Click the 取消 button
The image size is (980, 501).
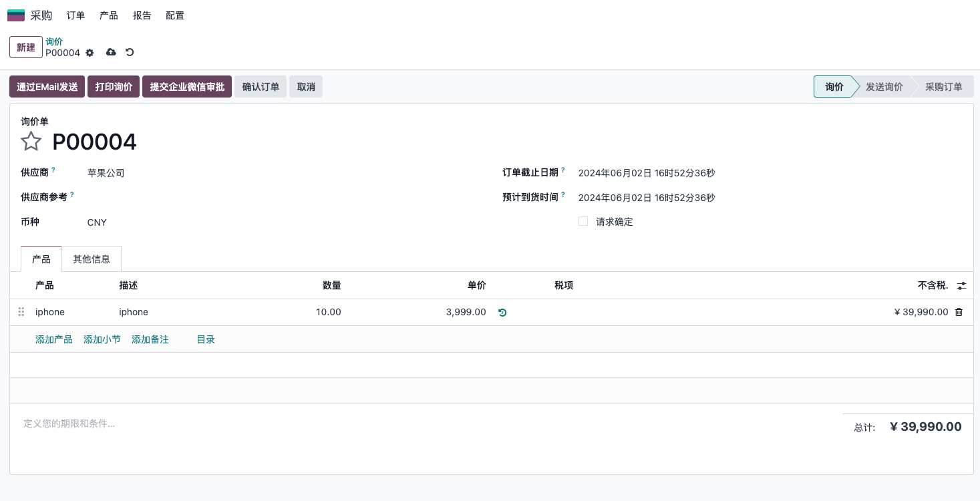(x=306, y=87)
